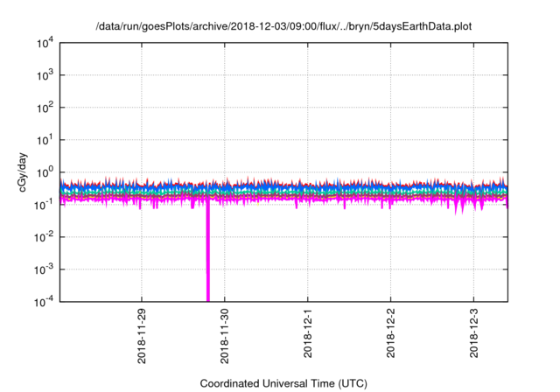Click the 10^2 y-axis tick label
This screenshot has height=392, width=560.
(45, 108)
